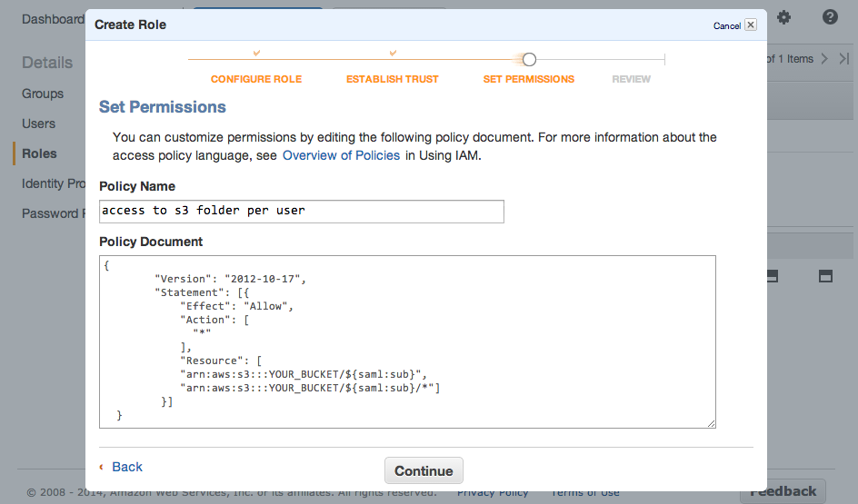Click the split panel layout icon
Viewport: 858px width, 504px height.
pos(773,276)
